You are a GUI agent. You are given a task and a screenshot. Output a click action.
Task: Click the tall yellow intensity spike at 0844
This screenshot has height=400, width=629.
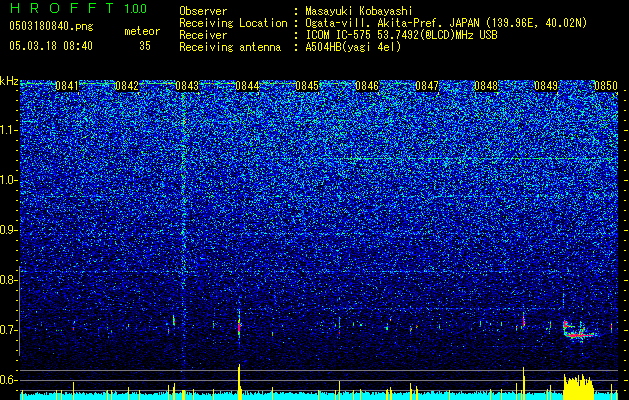pos(239,382)
